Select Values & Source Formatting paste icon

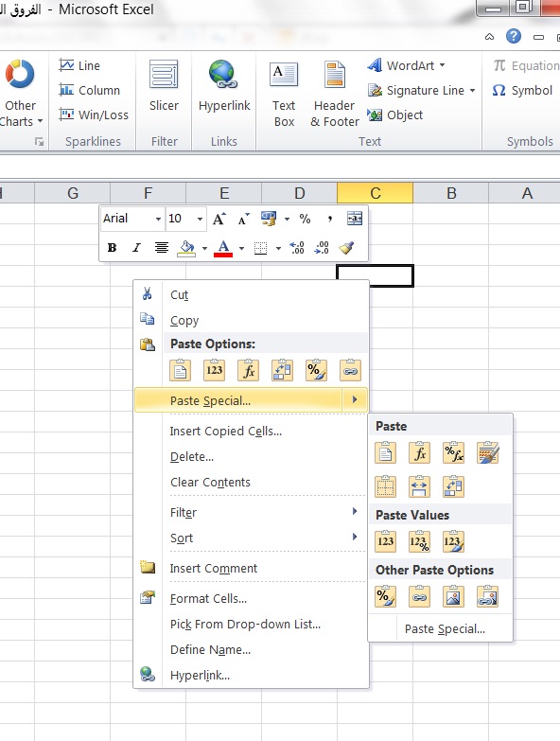tap(453, 541)
